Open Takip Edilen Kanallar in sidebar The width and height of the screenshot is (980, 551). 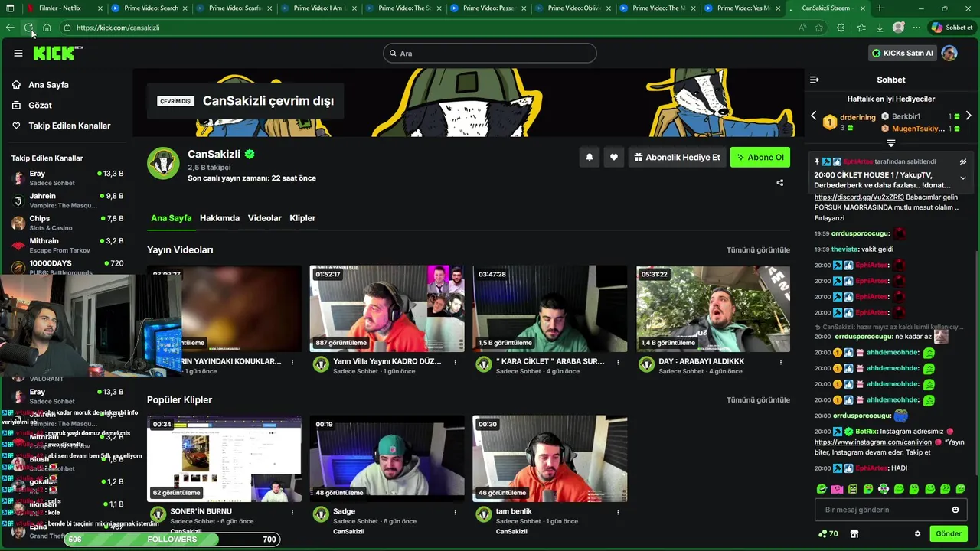(69, 126)
